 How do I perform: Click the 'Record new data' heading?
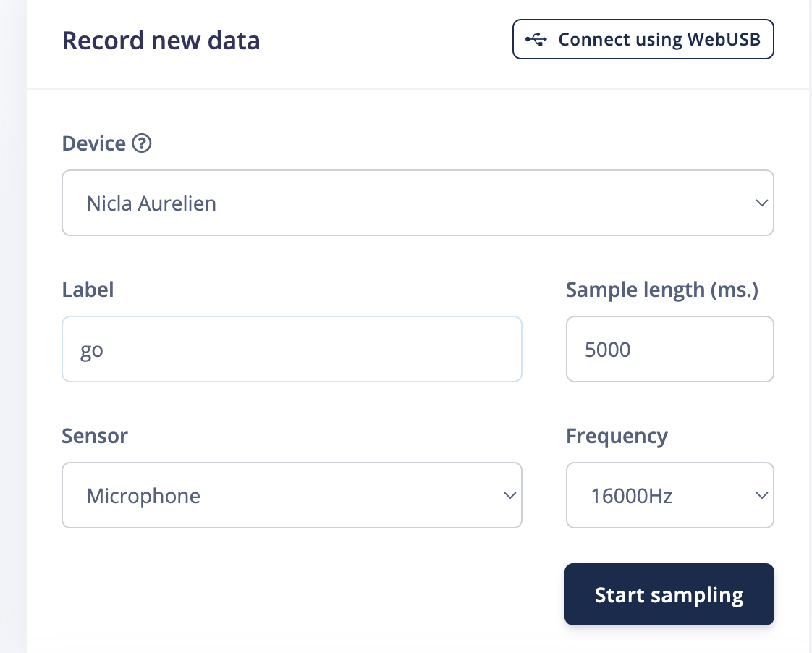point(161,40)
